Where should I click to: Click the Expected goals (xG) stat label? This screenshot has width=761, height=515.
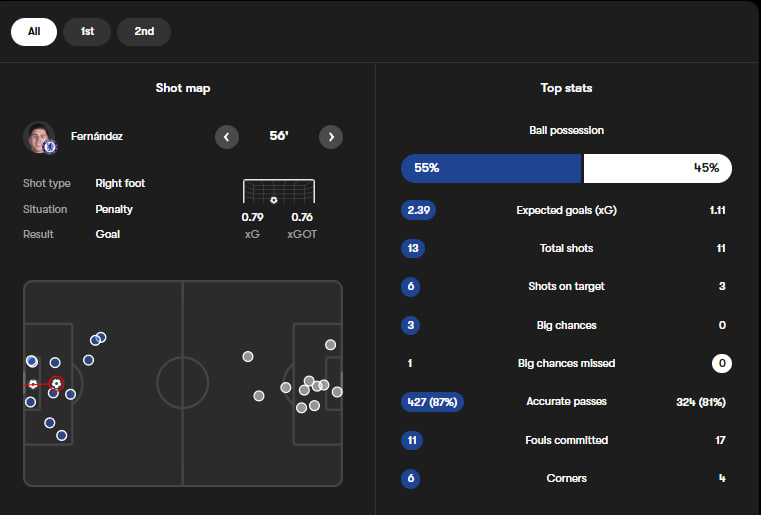(566, 210)
